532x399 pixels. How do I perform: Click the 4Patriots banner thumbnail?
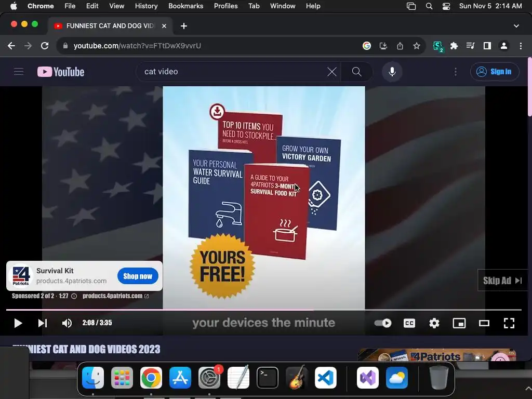pos(437,354)
